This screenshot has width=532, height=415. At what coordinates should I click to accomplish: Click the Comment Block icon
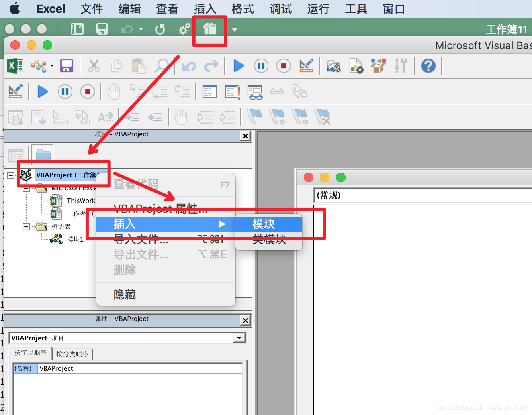pyautogui.click(x=205, y=117)
